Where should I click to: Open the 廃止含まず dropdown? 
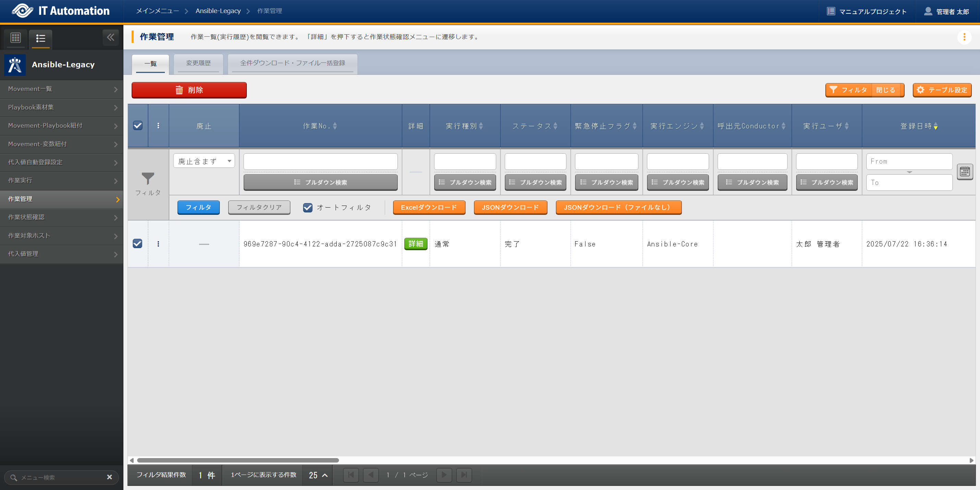204,161
